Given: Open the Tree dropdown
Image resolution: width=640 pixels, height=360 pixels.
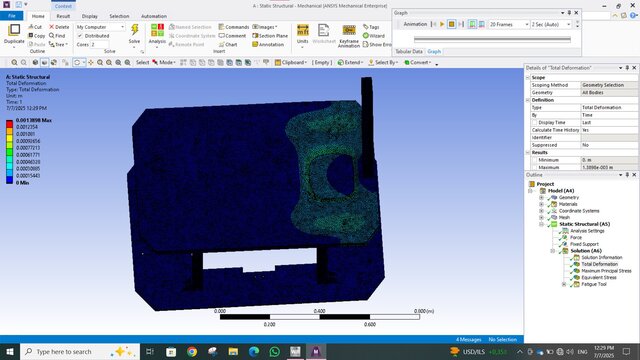Looking at the screenshot, I should click(58, 44).
